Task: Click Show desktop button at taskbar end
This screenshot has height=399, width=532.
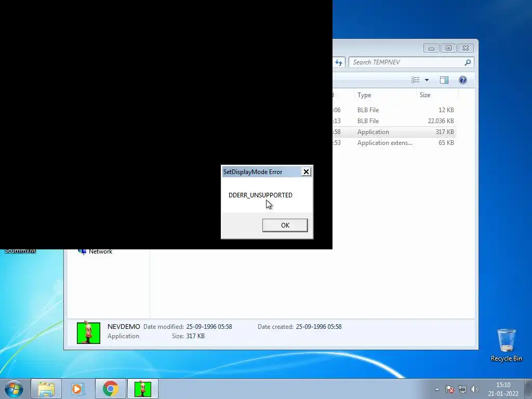Action: pos(528,389)
